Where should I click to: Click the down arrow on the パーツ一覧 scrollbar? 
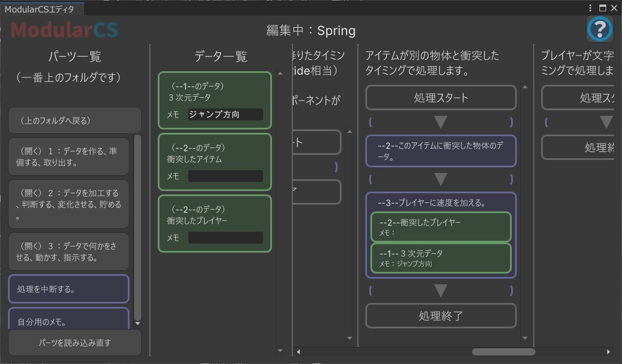pos(137,324)
